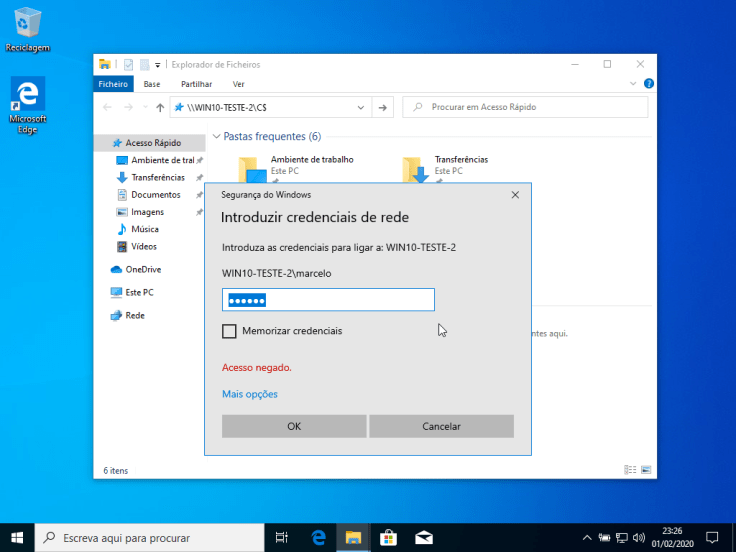This screenshot has width=736, height=552.
Task: Click the Mais opções link
Action: click(250, 394)
